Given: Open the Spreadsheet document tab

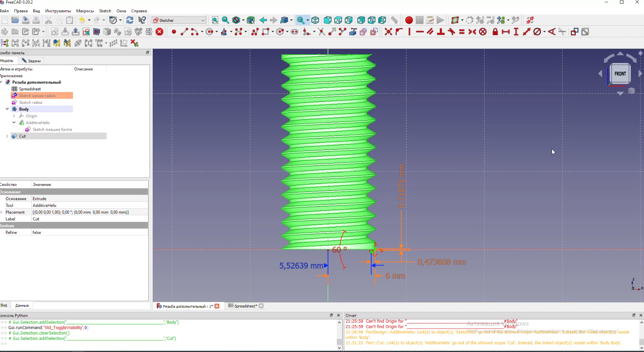Looking at the screenshot, I should [x=243, y=306].
